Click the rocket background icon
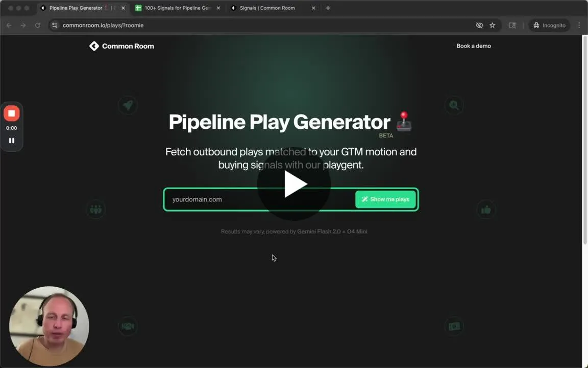The image size is (588, 368). pyautogui.click(x=128, y=105)
